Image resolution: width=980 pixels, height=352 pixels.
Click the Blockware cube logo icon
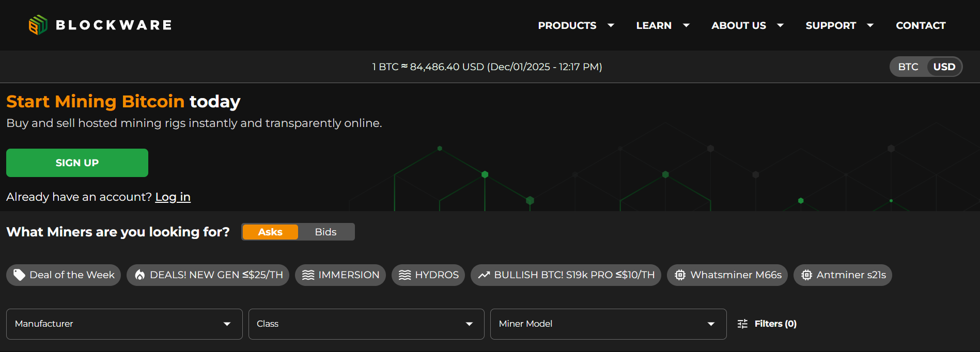pyautogui.click(x=38, y=25)
